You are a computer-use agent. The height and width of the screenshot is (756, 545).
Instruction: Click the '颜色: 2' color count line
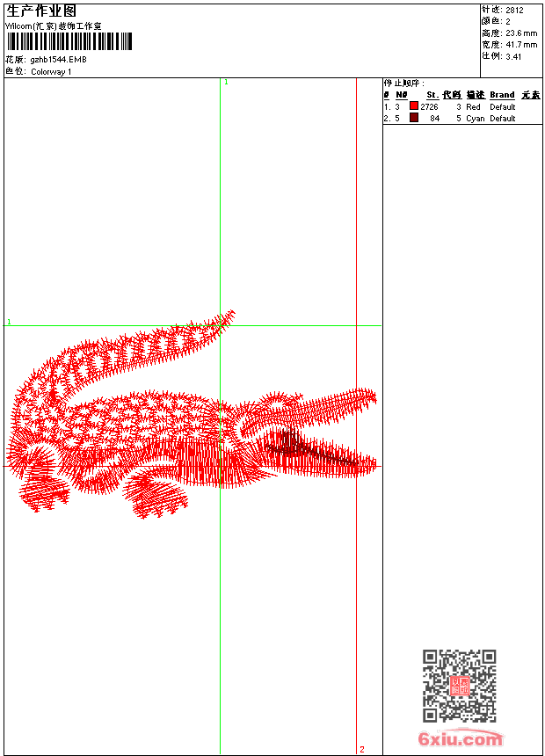click(x=496, y=21)
